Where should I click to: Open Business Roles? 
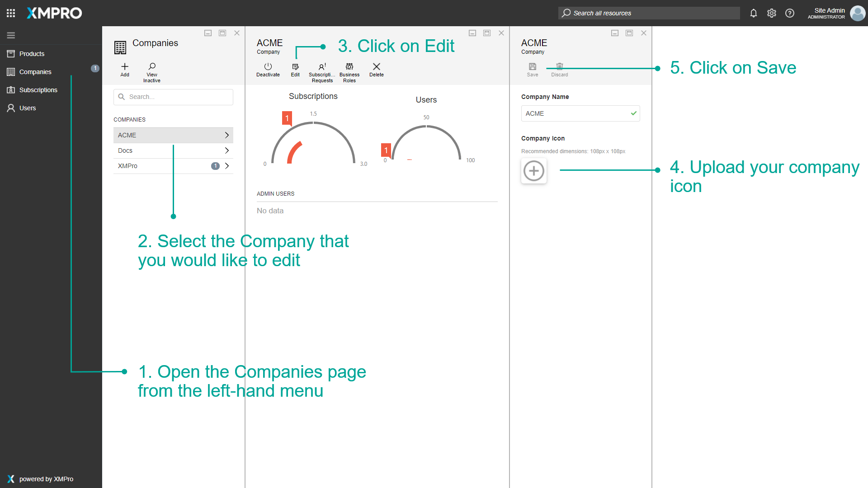[349, 67]
